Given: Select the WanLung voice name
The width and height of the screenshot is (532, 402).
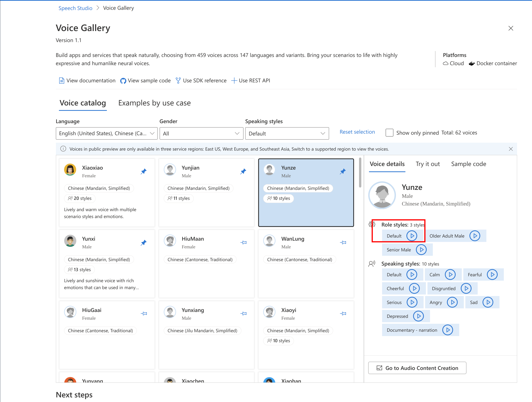Looking at the screenshot, I should pos(293,239).
